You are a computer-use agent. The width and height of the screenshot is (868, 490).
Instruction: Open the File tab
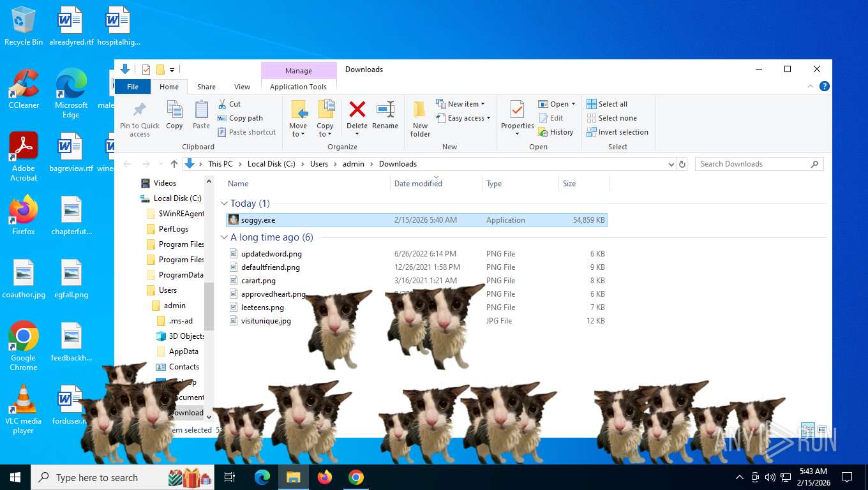pyautogui.click(x=133, y=87)
